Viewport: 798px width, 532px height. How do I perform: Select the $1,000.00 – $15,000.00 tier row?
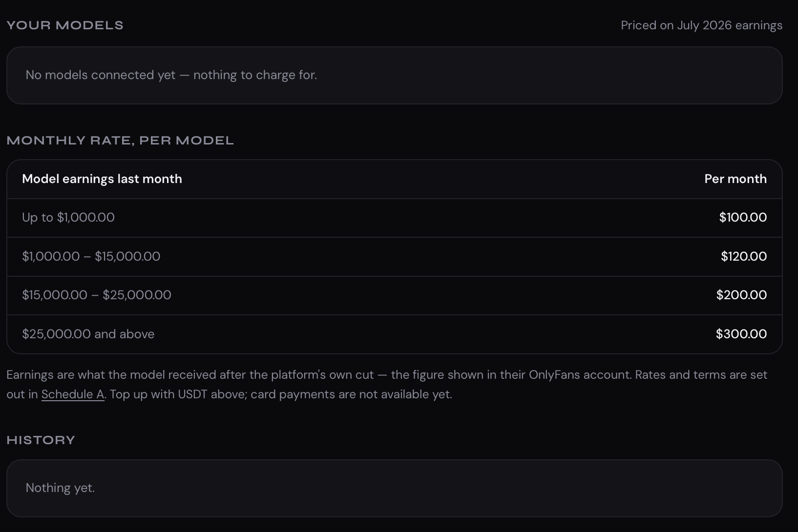(395, 257)
